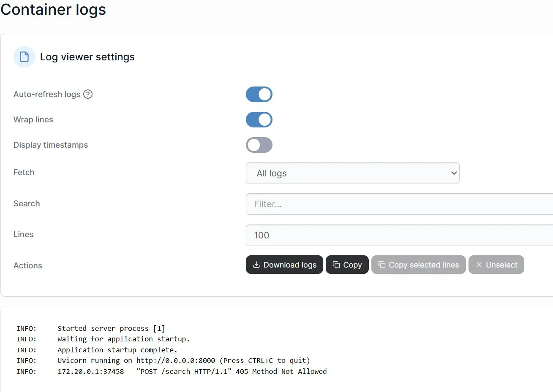Click the Log viewer settings header

click(87, 57)
